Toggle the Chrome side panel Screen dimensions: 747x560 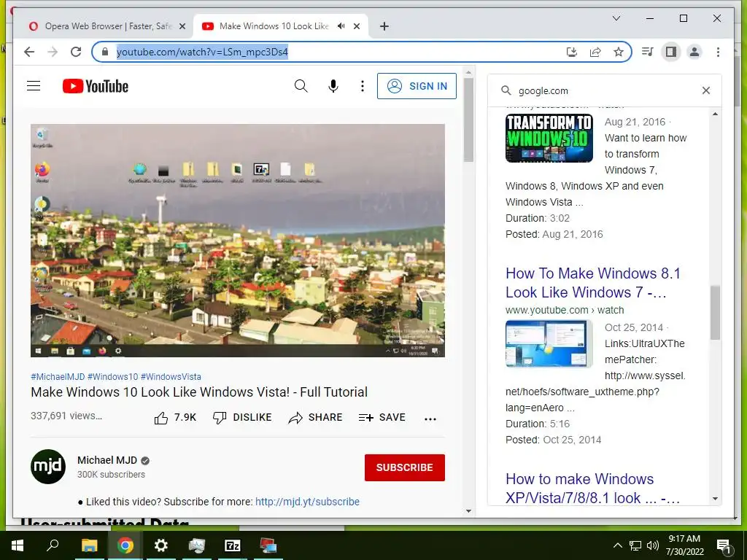click(671, 52)
